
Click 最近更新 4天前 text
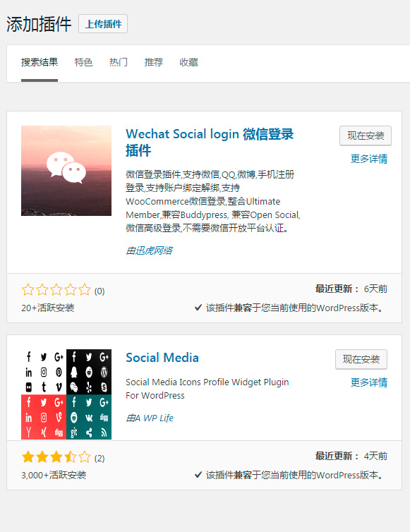tap(351, 456)
